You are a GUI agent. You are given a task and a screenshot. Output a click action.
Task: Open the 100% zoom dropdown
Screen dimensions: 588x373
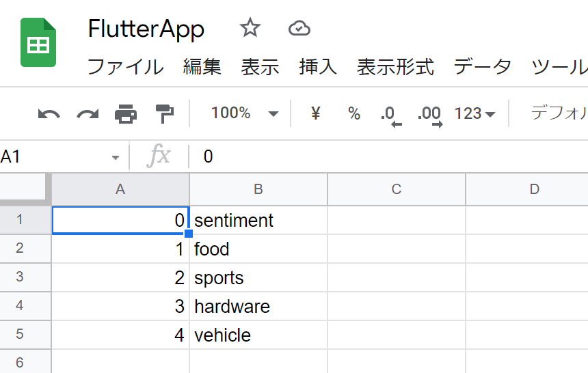point(244,113)
